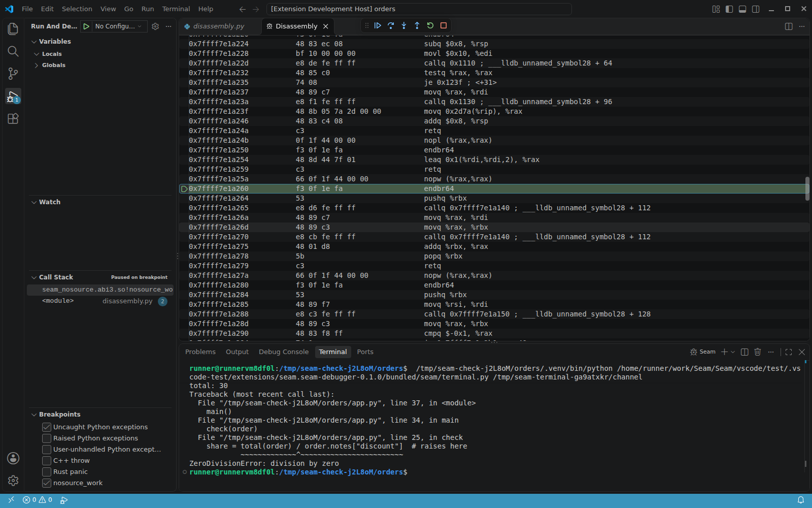
Task: Open the Terminal menu
Action: [x=176, y=9]
